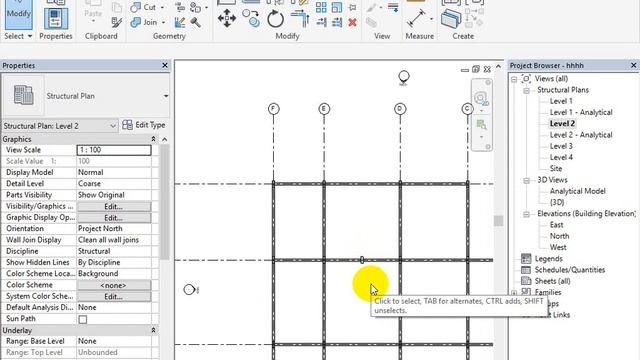Click Graphic Display Options Edit button
The image size is (640, 360).
[x=114, y=218]
